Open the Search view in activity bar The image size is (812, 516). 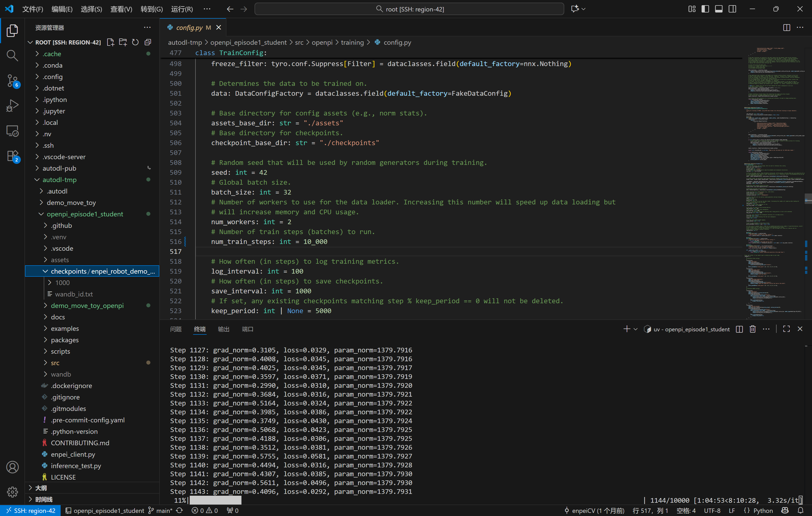[x=12, y=55]
